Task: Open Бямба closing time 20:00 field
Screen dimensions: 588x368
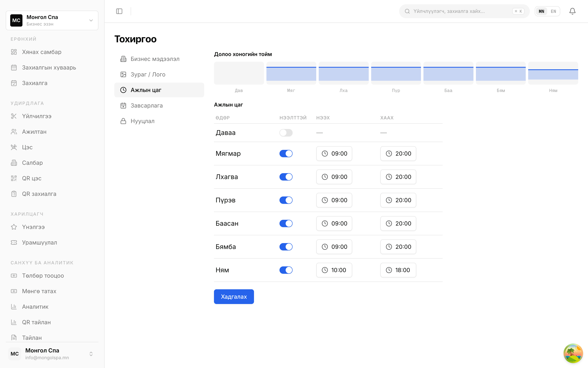Action: point(398,247)
